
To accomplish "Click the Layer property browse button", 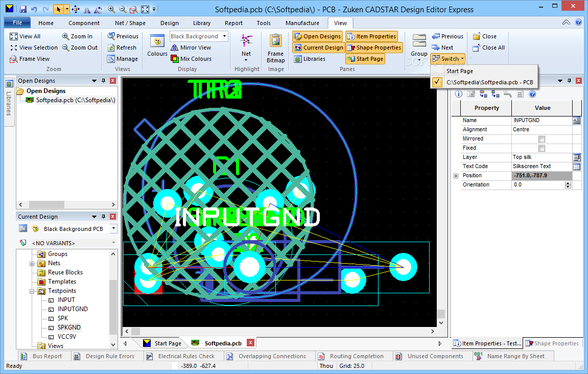I will pyautogui.click(x=576, y=157).
